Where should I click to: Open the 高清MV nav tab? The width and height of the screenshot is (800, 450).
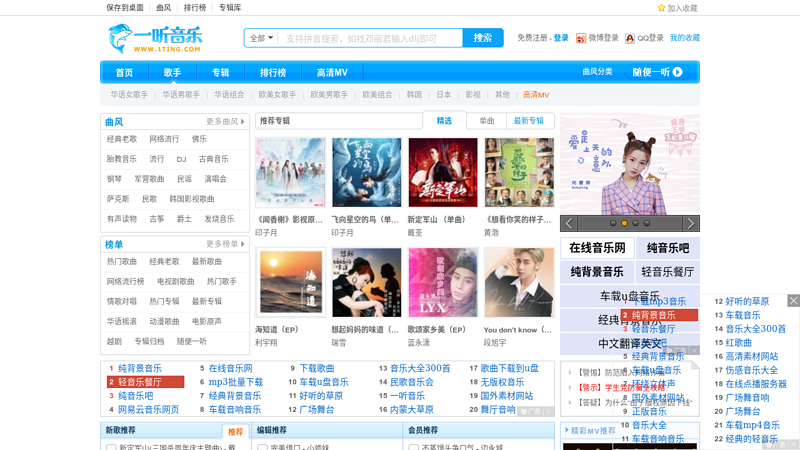pyautogui.click(x=332, y=72)
